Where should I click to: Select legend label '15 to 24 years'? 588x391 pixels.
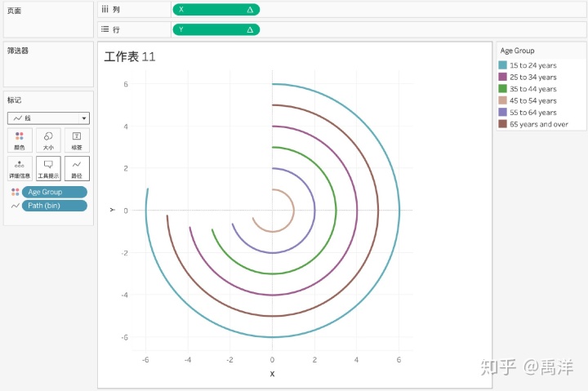pos(532,65)
